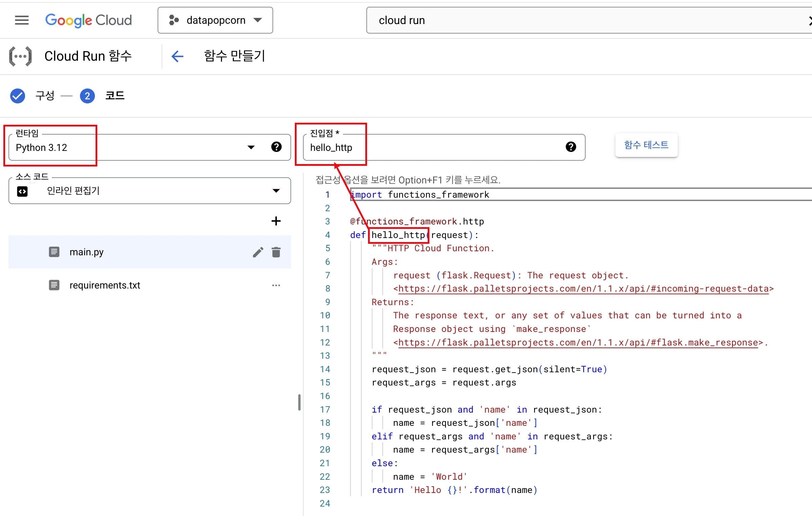The image size is (812, 516).
Task: Expand the 소스 코드 인라인 편집기 dropdown
Action: [x=149, y=191]
